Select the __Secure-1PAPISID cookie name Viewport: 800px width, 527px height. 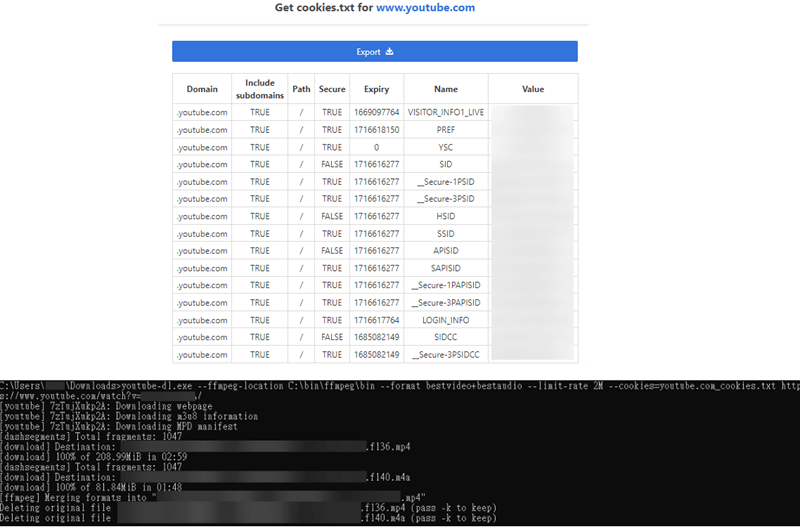pyautogui.click(x=446, y=285)
